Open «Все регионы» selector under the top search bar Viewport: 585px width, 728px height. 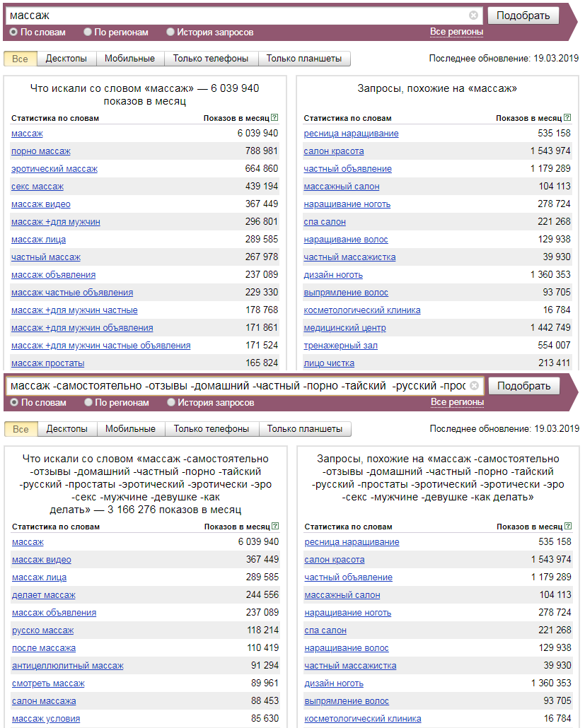[456, 32]
